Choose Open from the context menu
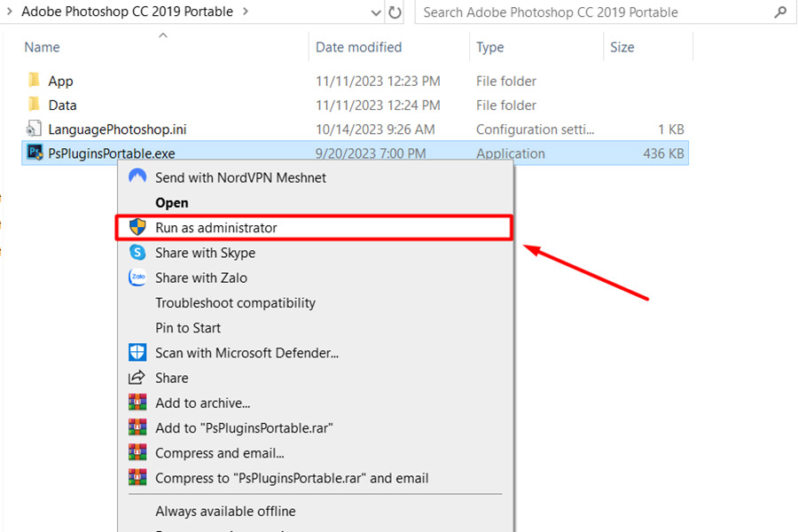Viewport: 798px width, 532px height. coord(315,202)
